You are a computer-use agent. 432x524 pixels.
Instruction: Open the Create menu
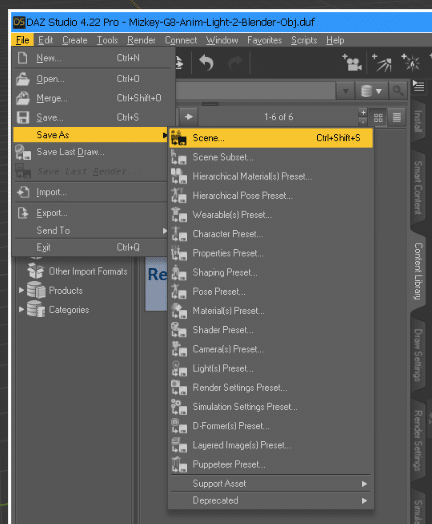75,40
